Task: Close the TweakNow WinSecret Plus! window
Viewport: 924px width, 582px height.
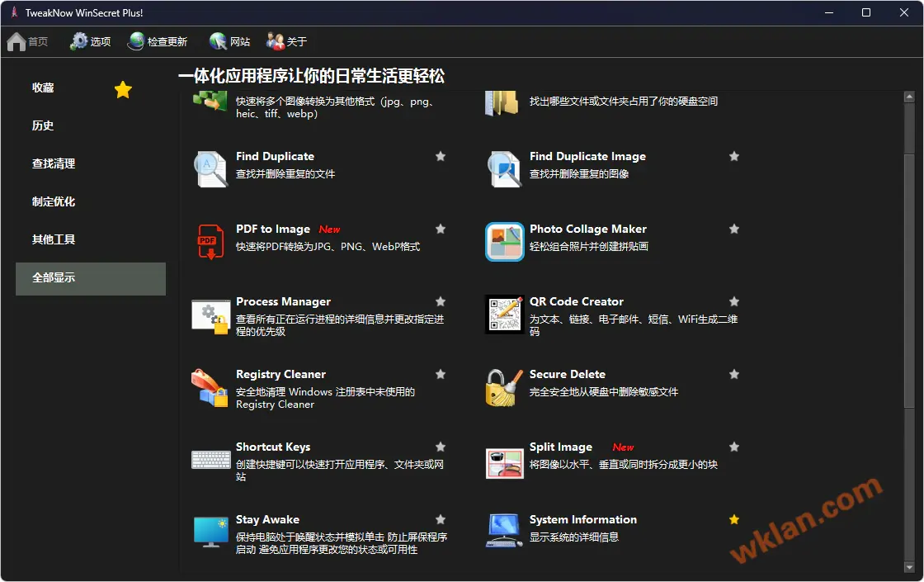Action: click(x=904, y=12)
